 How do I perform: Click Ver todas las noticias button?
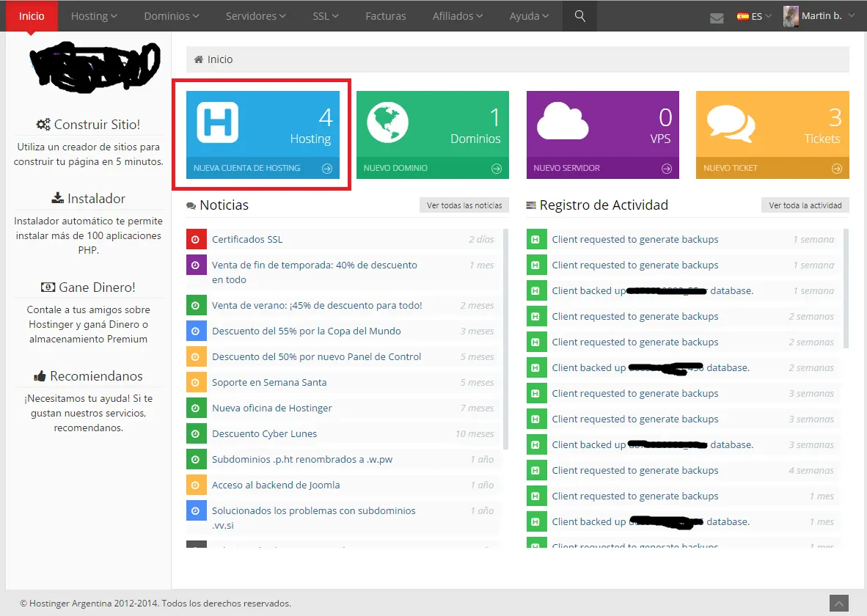464,205
